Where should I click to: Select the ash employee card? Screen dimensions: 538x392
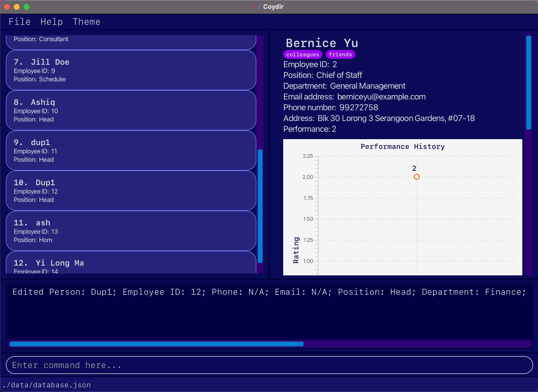pos(131,231)
